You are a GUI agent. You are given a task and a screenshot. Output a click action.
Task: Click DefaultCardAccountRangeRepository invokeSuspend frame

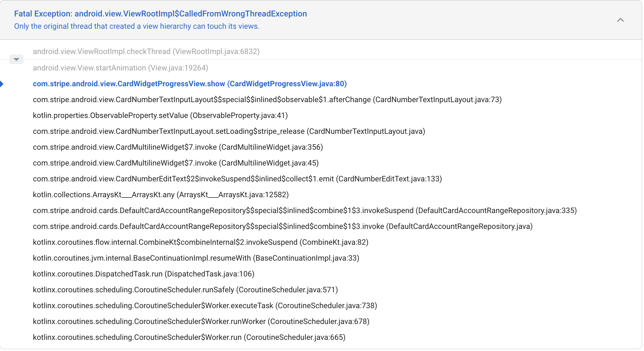304,210
